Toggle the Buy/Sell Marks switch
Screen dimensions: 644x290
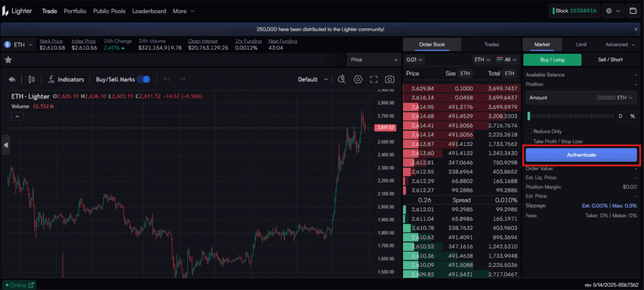[x=143, y=79]
